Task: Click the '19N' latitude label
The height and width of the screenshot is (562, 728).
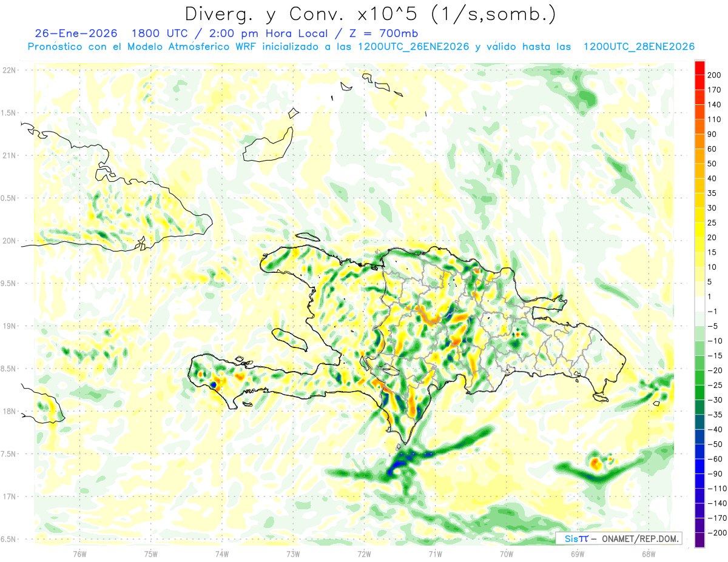Action: pos(8,326)
